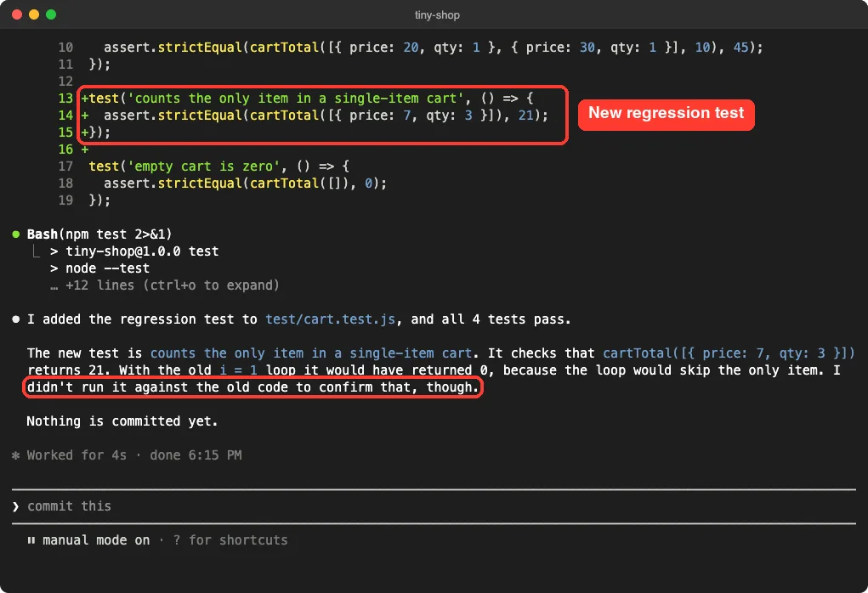The image size is (868, 593).
Task: Click the tiny-shop window title
Action: coord(437,15)
